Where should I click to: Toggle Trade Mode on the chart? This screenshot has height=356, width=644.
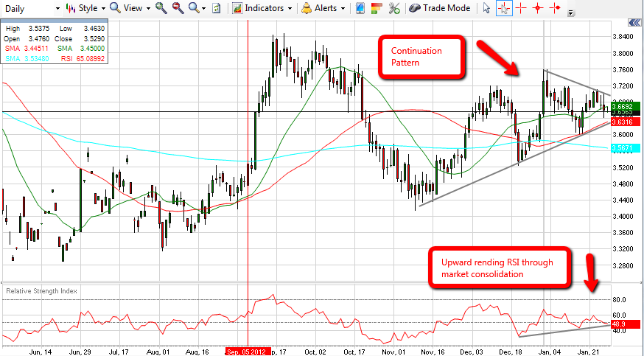point(440,9)
